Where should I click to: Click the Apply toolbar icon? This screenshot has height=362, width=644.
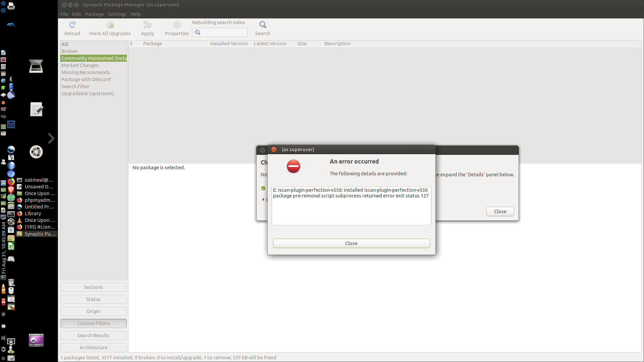pos(147,25)
